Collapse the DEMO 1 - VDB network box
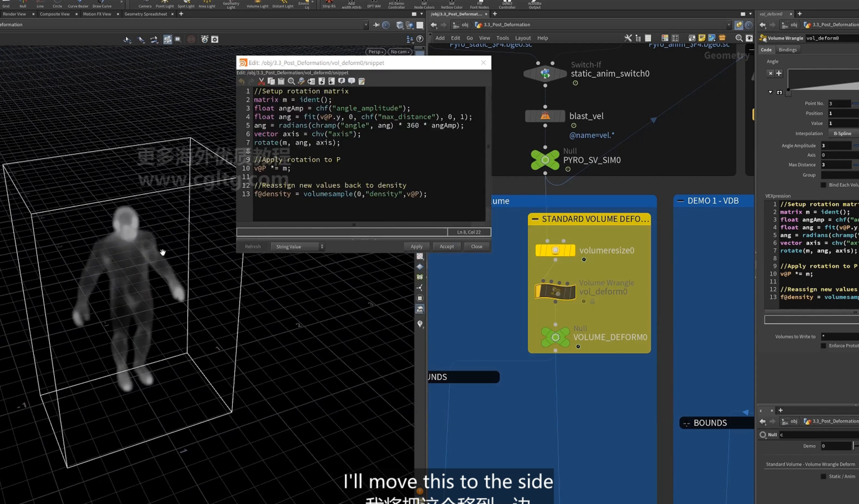This screenshot has height=504, width=859. tap(680, 201)
